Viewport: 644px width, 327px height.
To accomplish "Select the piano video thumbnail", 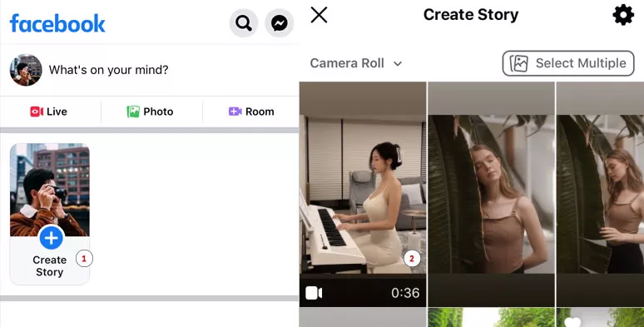I will [x=363, y=195].
